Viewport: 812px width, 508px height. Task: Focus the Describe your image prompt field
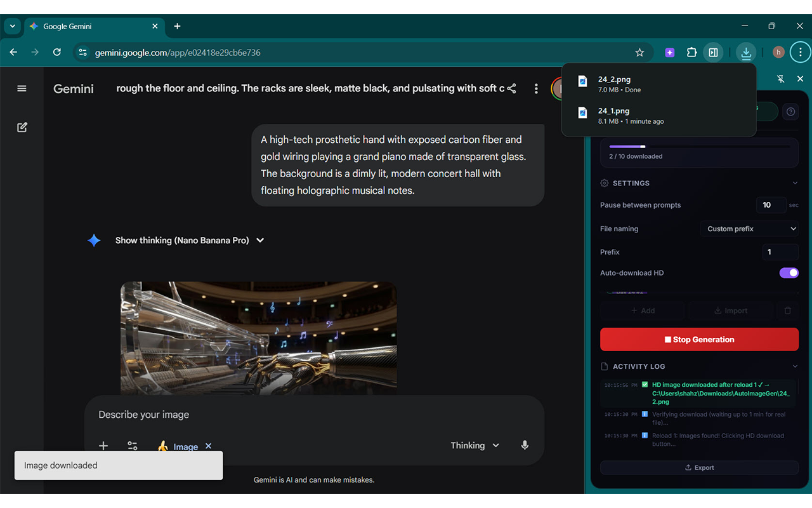coord(314,415)
